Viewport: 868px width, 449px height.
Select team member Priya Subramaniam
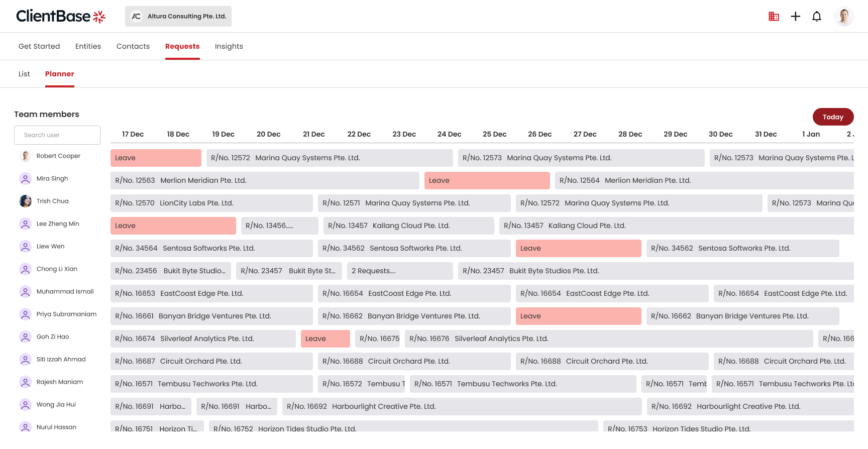tap(66, 314)
